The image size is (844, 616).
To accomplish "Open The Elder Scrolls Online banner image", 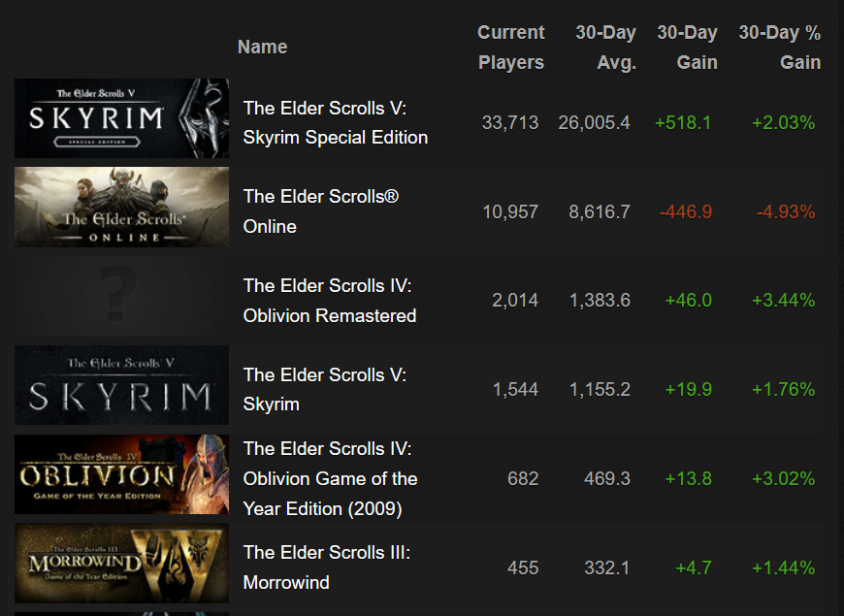I will pos(121,207).
